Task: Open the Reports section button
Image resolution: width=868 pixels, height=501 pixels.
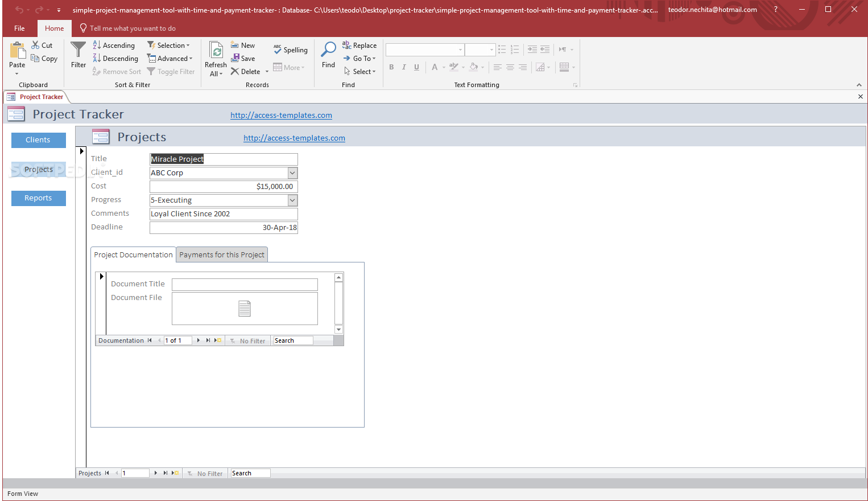Action: (x=38, y=198)
